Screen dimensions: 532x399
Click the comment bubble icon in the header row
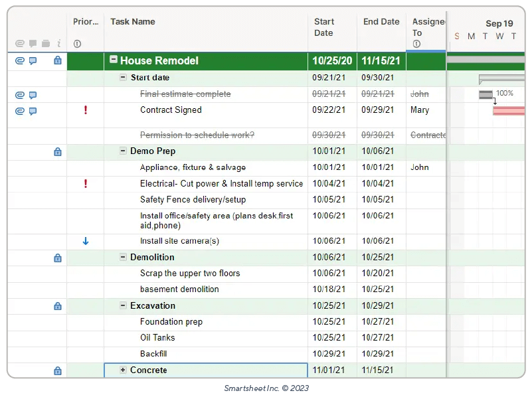click(x=32, y=42)
